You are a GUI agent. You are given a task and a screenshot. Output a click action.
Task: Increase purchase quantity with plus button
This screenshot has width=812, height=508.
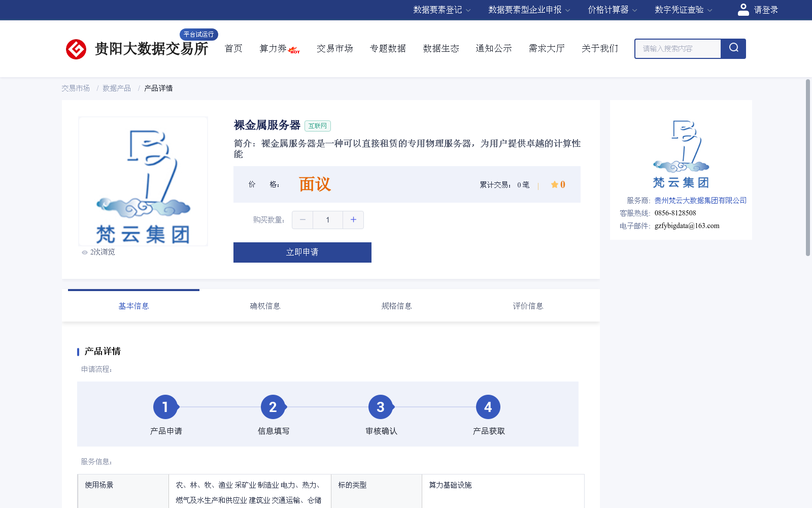(353, 220)
